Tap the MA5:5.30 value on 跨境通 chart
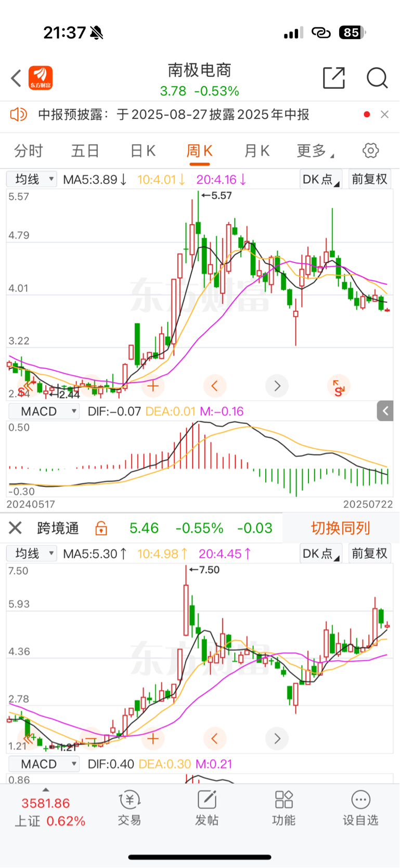The width and height of the screenshot is (400, 868). (x=95, y=554)
